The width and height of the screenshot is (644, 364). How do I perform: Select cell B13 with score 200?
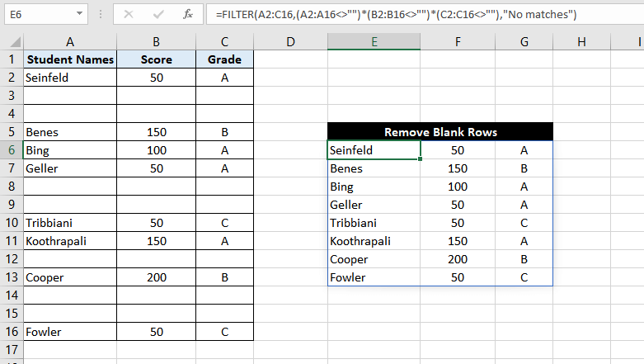[156, 277]
